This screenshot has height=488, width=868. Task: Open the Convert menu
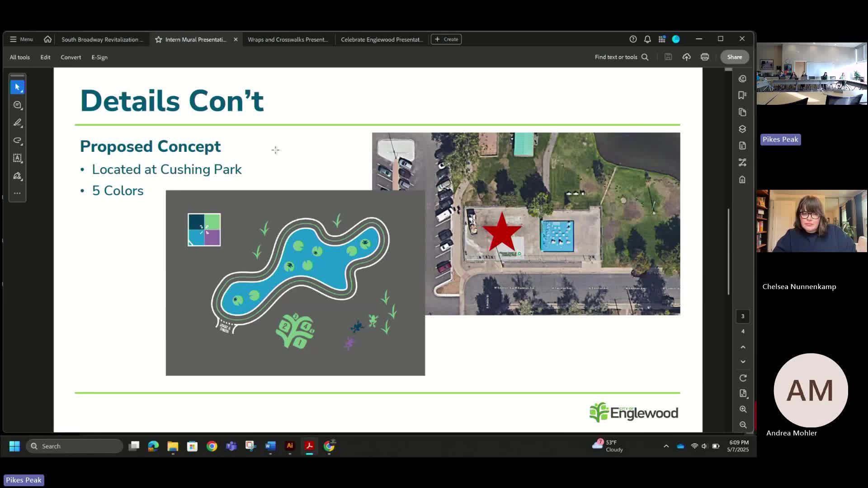click(x=71, y=57)
